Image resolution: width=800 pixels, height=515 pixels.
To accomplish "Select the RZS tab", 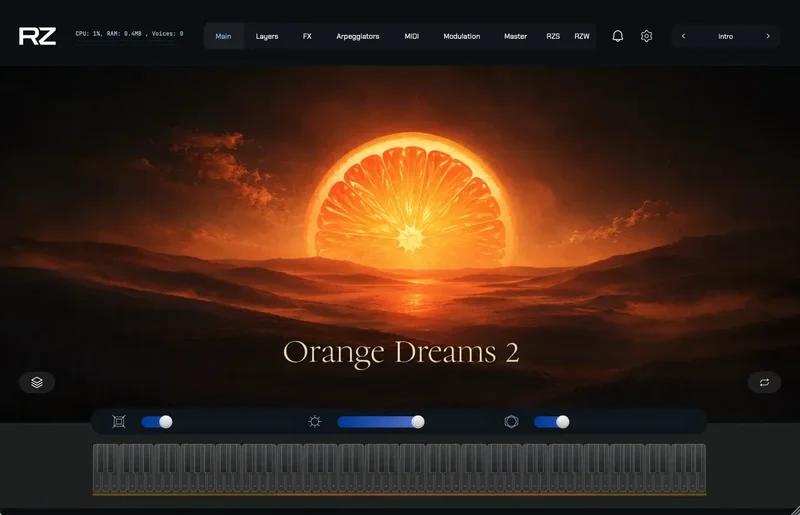I will [x=553, y=36].
